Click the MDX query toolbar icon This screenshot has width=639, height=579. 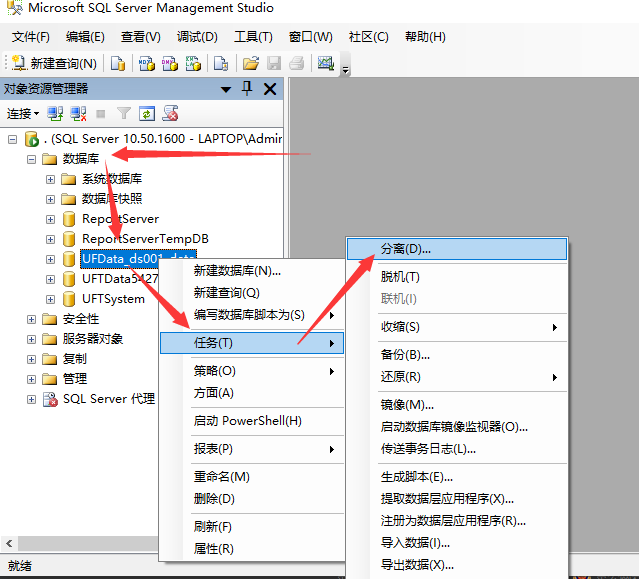(x=147, y=63)
